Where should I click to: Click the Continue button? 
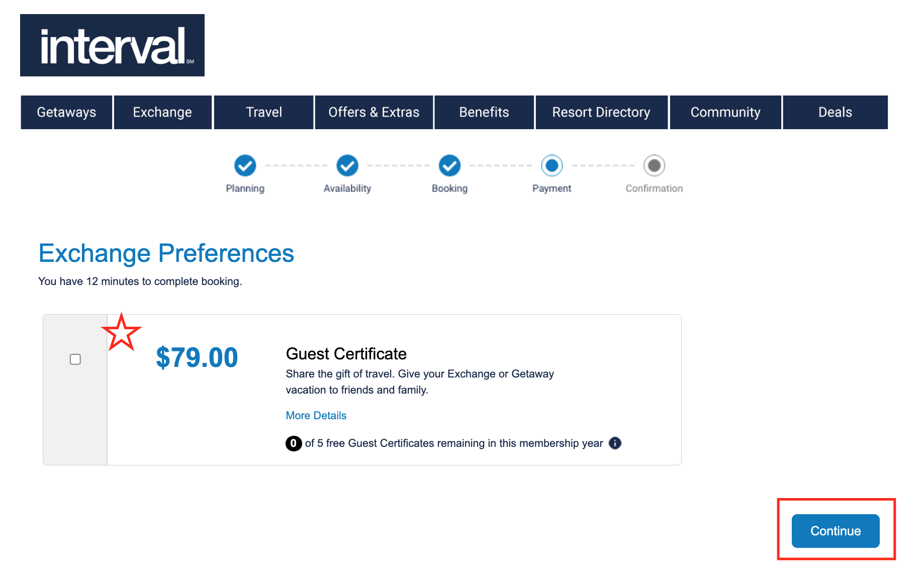click(x=836, y=531)
